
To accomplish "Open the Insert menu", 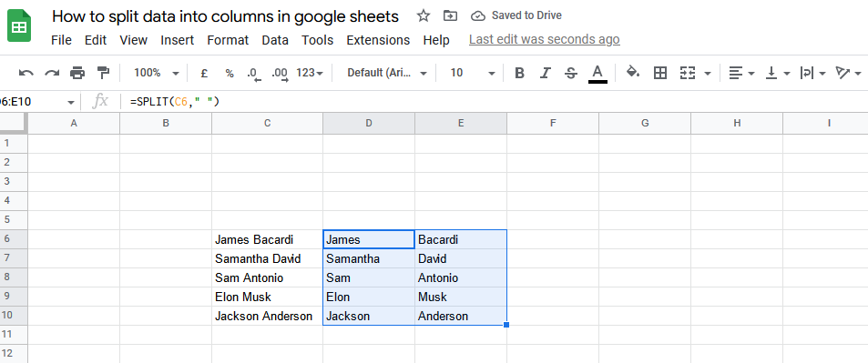I will 177,40.
